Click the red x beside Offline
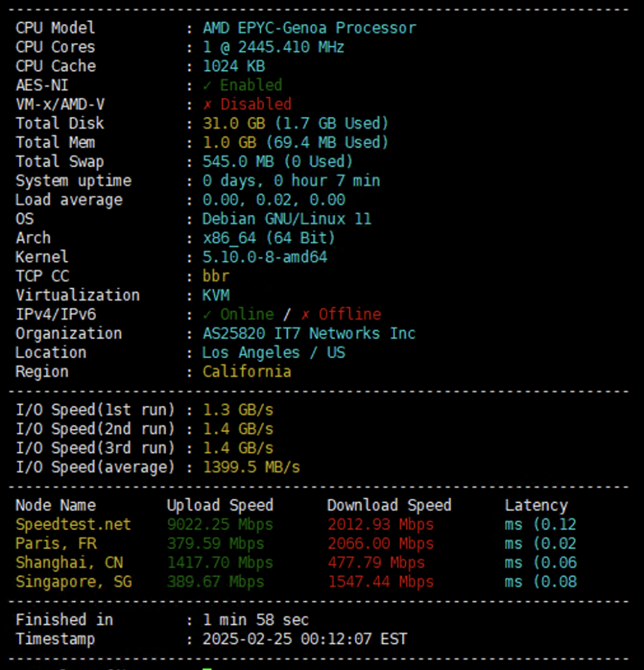The height and width of the screenshot is (670, 644). (x=305, y=315)
